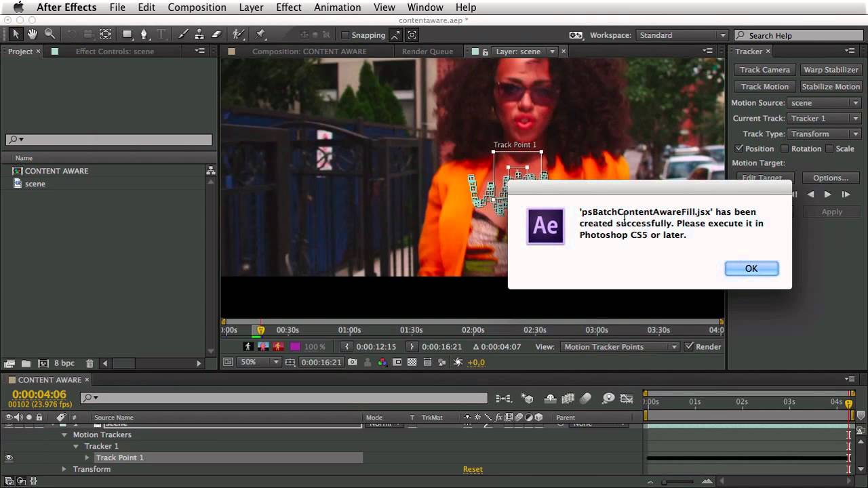
Task: Click the region of interest icon
Action: pyautogui.click(x=397, y=362)
